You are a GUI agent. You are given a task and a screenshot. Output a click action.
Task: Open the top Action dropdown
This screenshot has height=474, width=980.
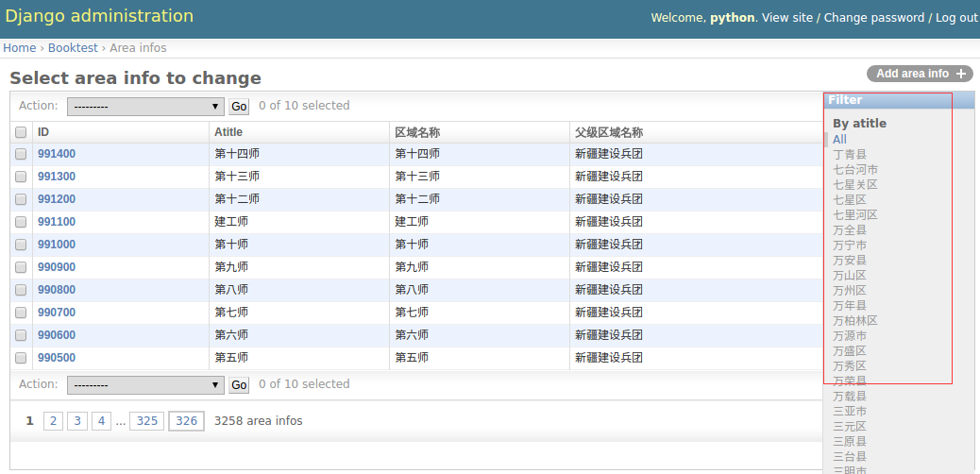pos(144,107)
